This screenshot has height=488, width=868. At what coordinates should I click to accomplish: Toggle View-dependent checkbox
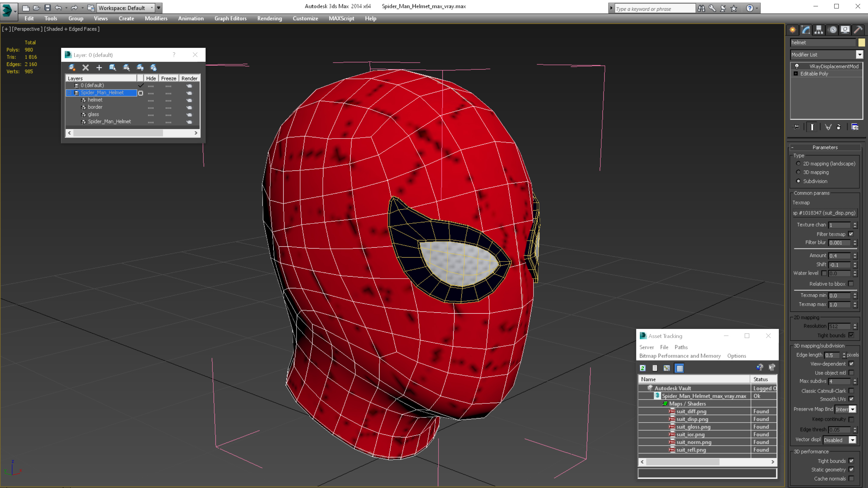coord(851,364)
